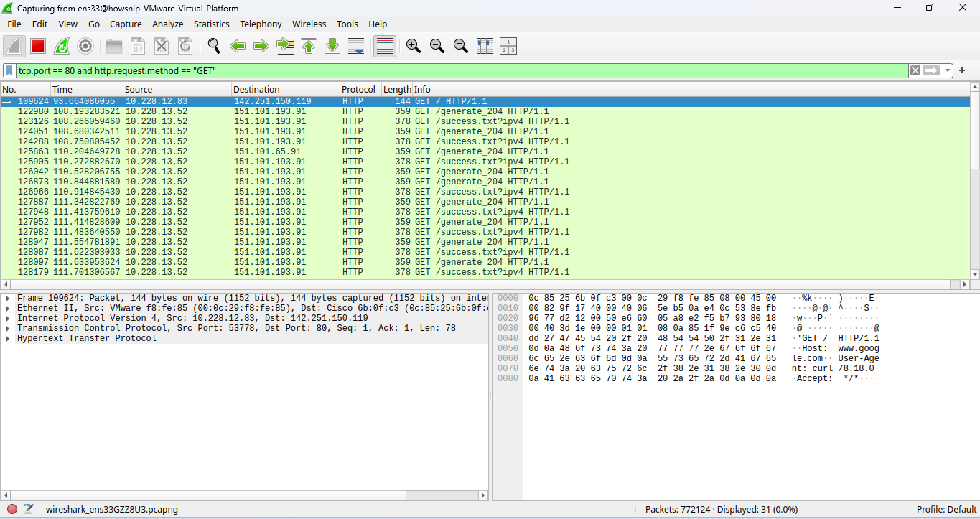Restart the current capture
The image size is (980, 519).
tap(62, 47)
